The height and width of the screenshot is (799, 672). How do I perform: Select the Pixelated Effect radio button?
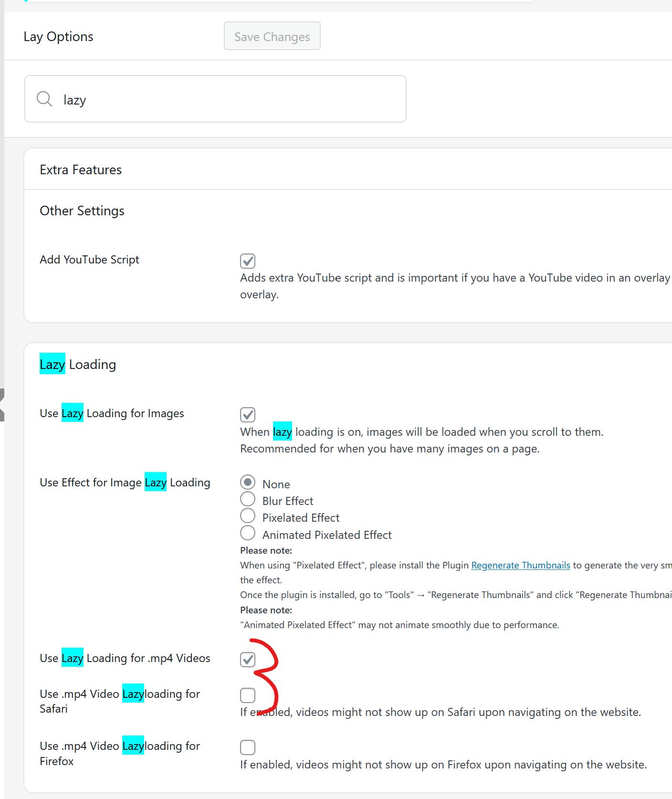(x=248, y=516)
